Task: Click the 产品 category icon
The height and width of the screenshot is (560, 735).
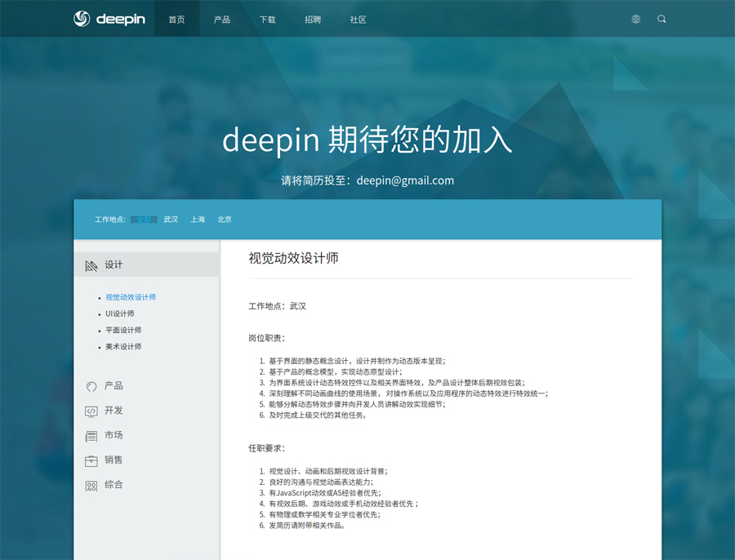Action: click(91, 386)
